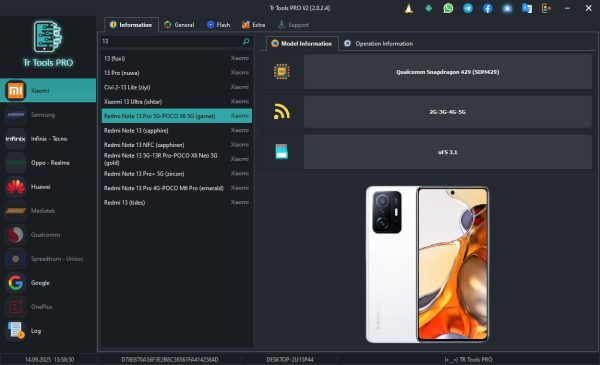
Task: Click the yellow cone icon in title bar
Action: (x=409, y=8)
